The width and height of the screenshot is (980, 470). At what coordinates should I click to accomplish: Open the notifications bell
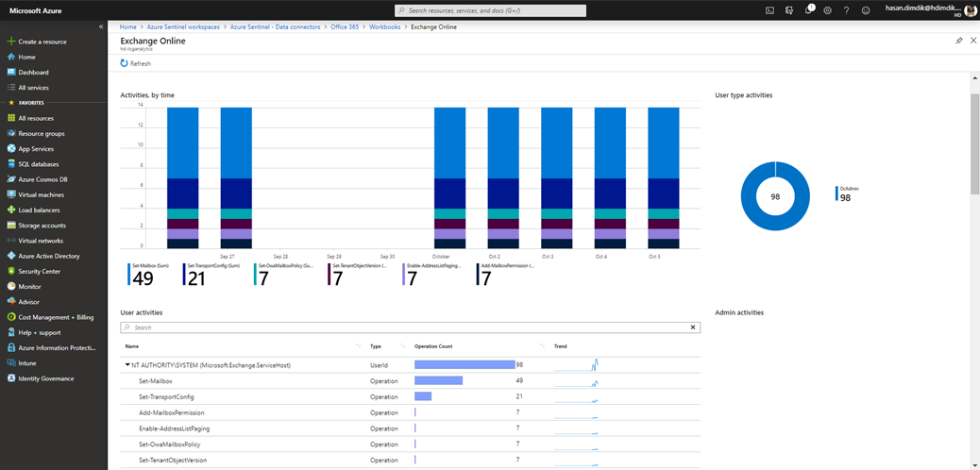(809, 10)
